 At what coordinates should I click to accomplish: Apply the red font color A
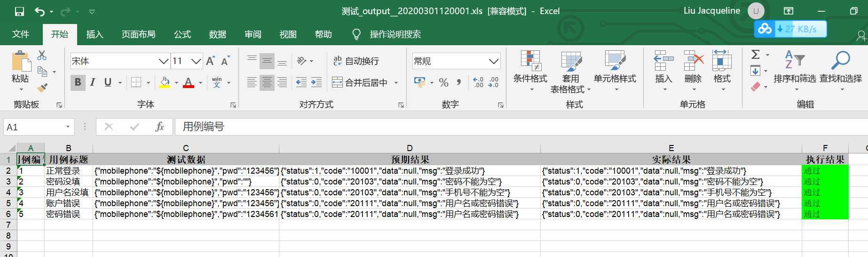click(189, 82)
